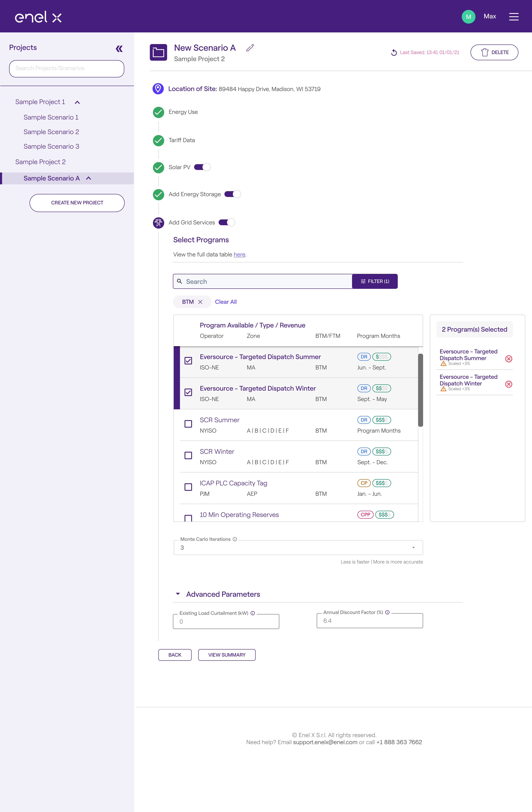This screenshot has width=532, height=812.
Task: Click revenue badge on SCR Winter row
Action: tap(382, 452)
